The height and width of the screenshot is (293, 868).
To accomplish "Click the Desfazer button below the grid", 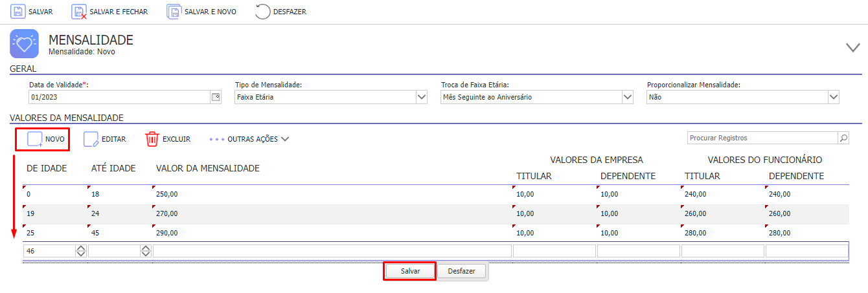I will pos(462,272).
